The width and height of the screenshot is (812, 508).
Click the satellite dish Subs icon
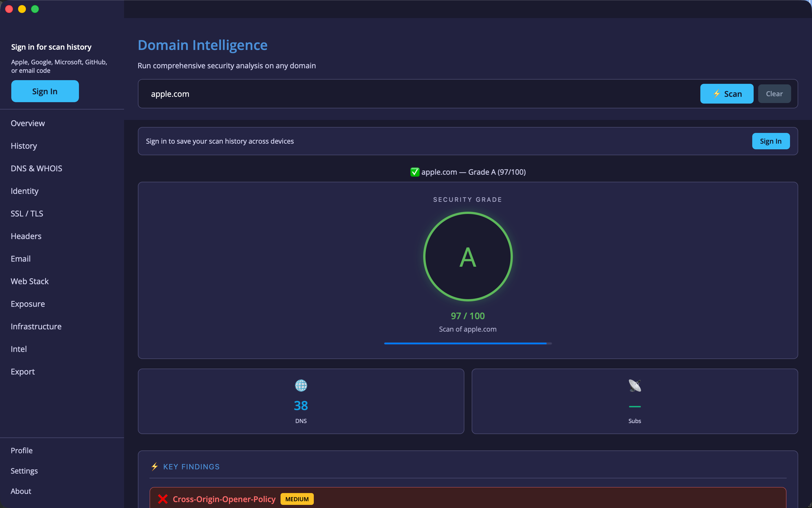[x=634, y=385]
